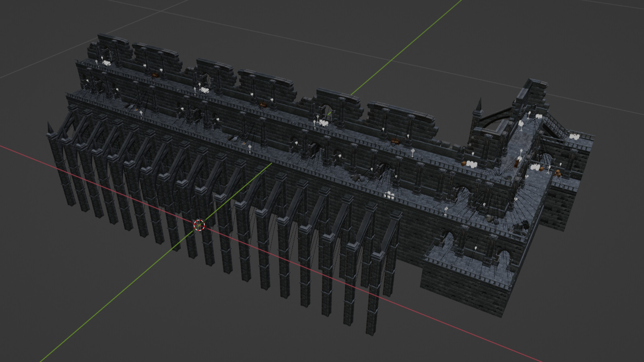Select the arched doorway in ruined back wall

pyautogui.click(x=328, y=111)
